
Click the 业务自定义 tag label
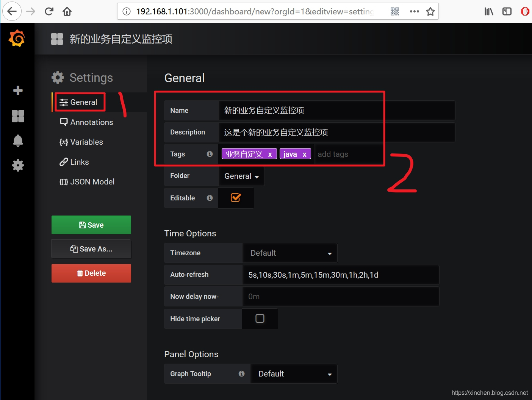pos(244,154)
